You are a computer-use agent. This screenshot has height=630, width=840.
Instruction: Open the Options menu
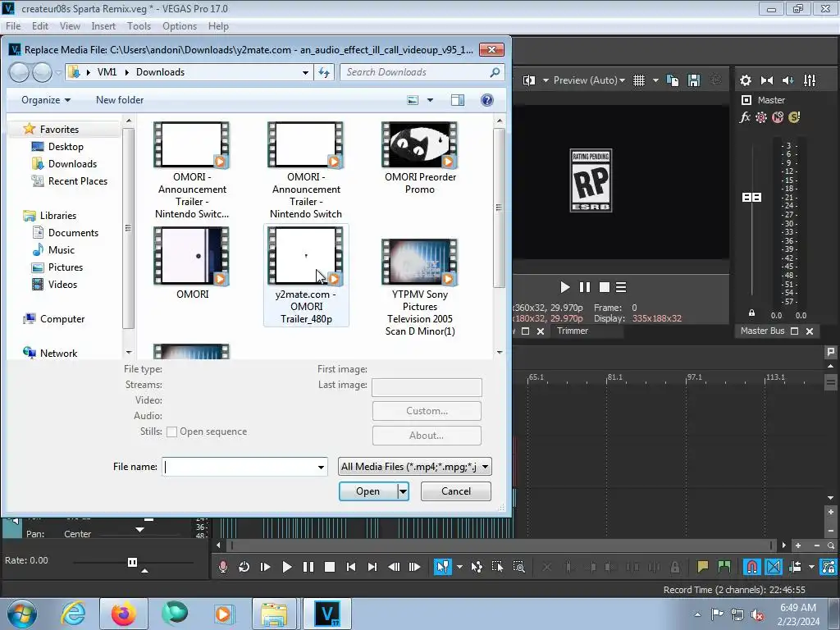tap(180, 26)
